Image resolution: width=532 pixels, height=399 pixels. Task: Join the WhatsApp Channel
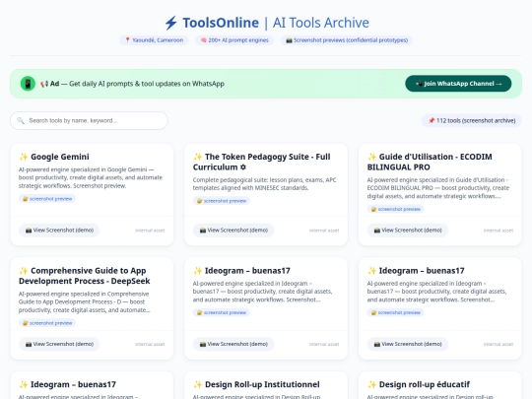(458, 84)
